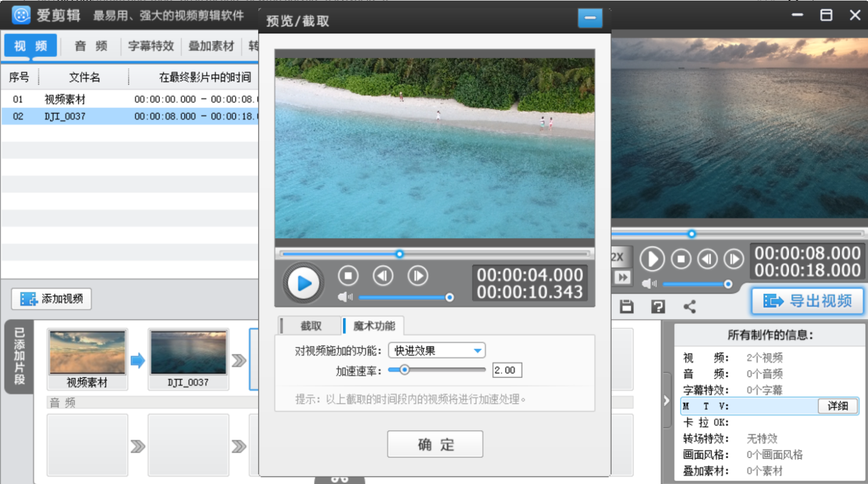Stop playback in the preview dialog

click(348, 276)
